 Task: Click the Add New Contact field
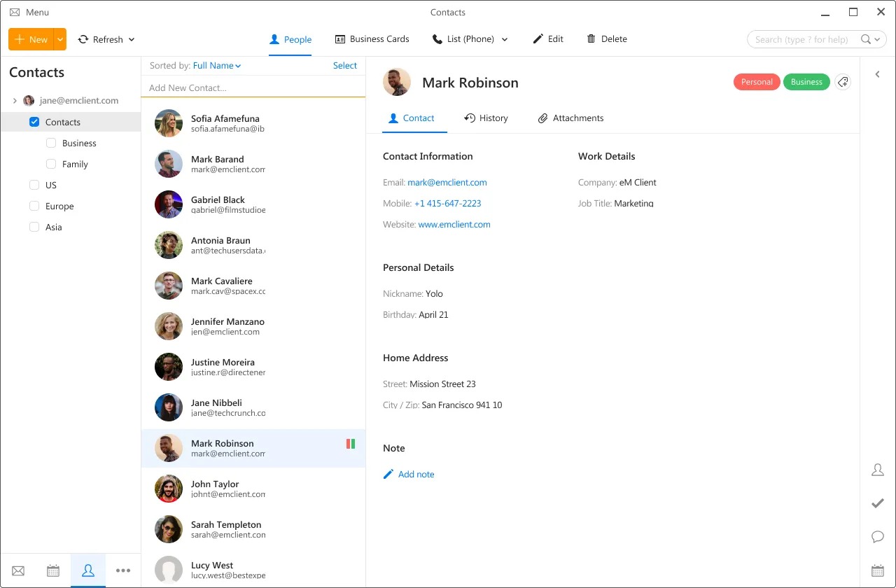pyautogui.click(x=253, y=87)
